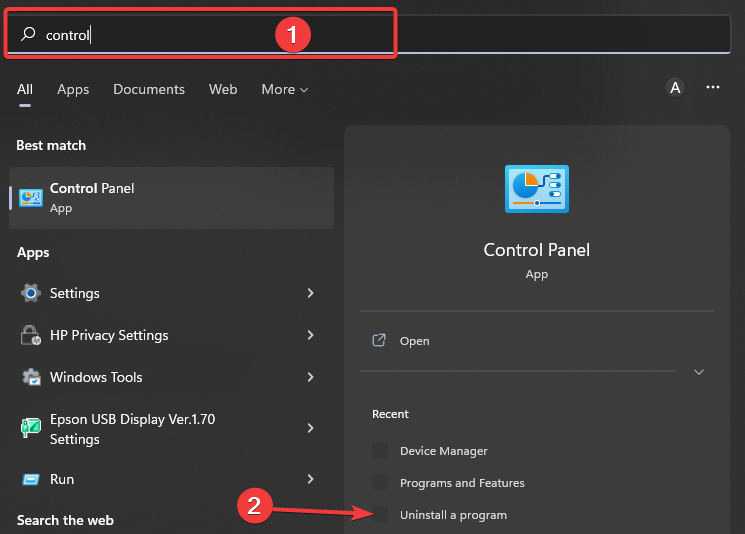Click the Windows Tools icon
This screenshot has height=534, width=745.
[31, 377]
